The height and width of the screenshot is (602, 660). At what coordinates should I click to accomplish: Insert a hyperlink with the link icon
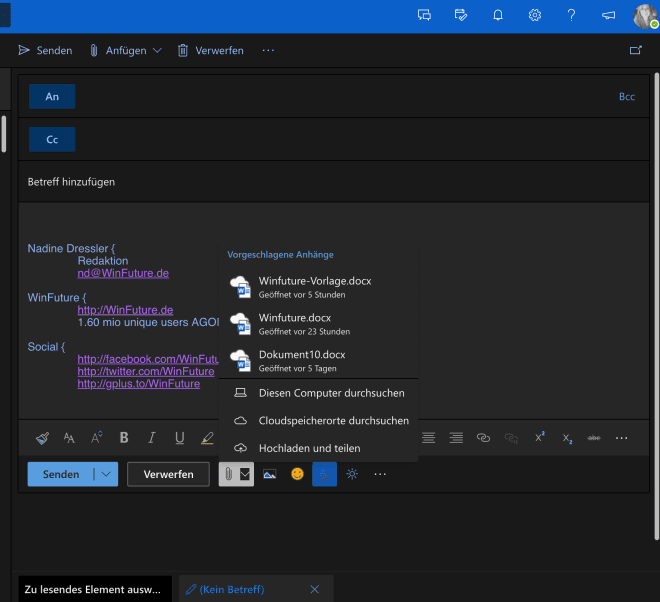(484, 438)
